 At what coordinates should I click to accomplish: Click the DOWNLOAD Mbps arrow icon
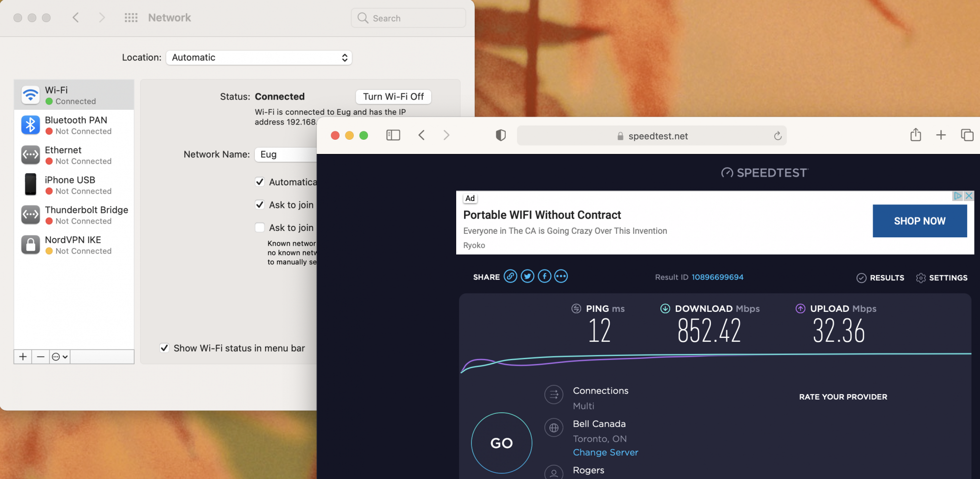tap(665, 308)
